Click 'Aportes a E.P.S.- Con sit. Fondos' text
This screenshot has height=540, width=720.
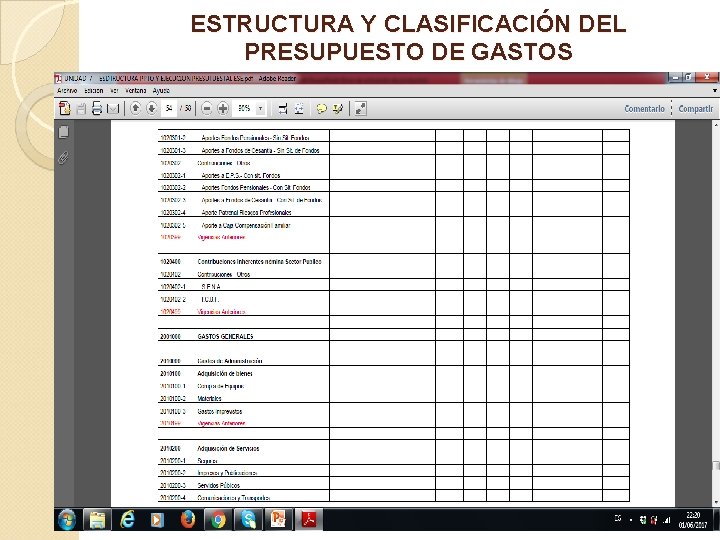[241, 175]
